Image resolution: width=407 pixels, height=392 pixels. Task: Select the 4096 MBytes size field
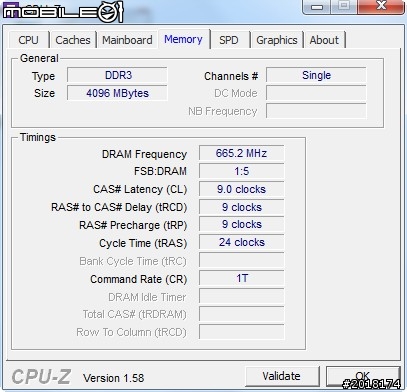(117, 93)
